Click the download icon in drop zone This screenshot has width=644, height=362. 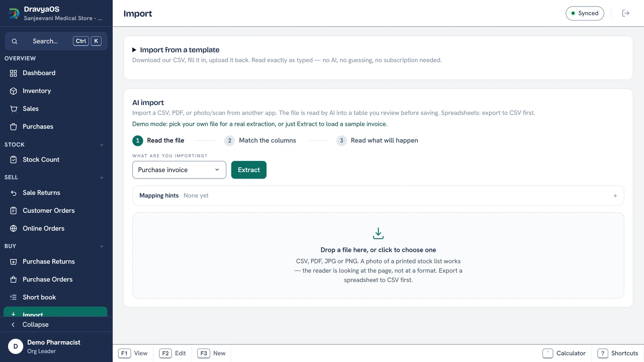pos(378,233)
